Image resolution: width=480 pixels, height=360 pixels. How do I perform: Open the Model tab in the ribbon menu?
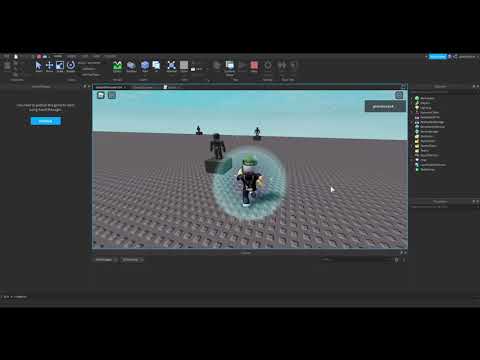tap(71, 56)
